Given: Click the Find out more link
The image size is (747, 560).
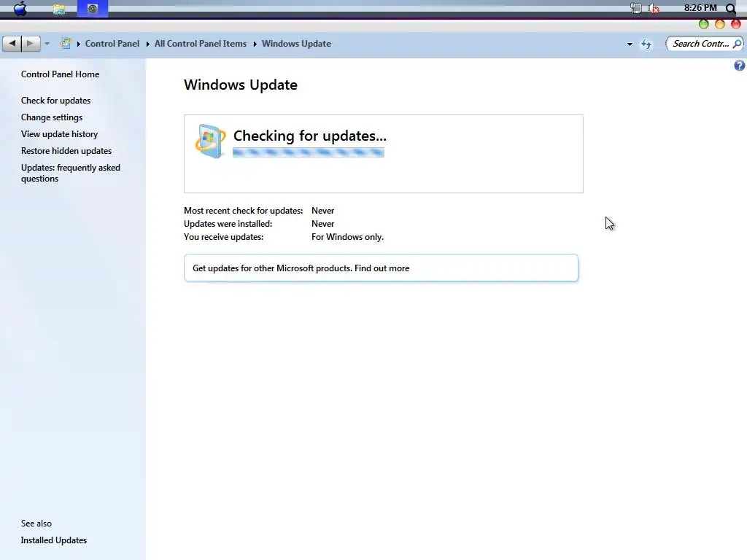Looking at the screenshot, I should tap(382, 268).
